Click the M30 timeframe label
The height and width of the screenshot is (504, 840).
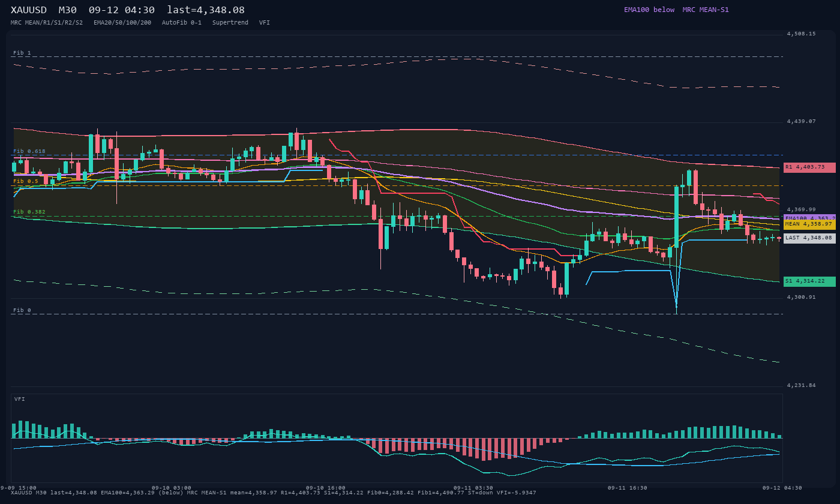tap(68, 10)
